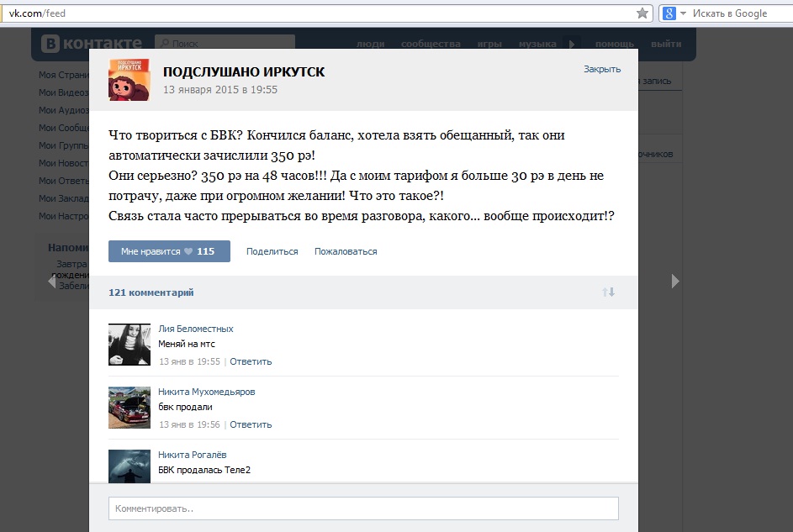Open Лия Беломестных's profile photo
Image resolution: width=793 pixels, height=532 pixels.
130,345
